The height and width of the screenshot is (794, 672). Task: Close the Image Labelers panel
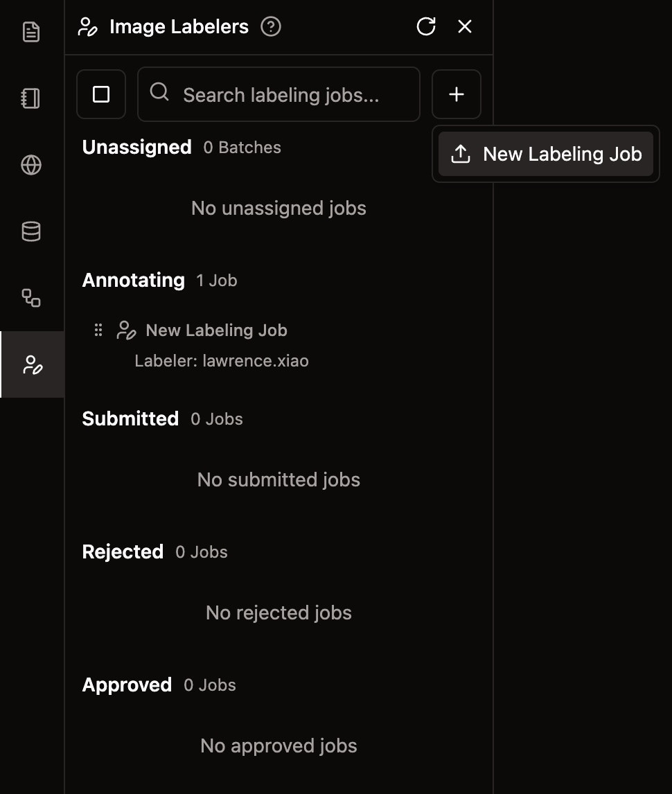(x=464, y=26)
